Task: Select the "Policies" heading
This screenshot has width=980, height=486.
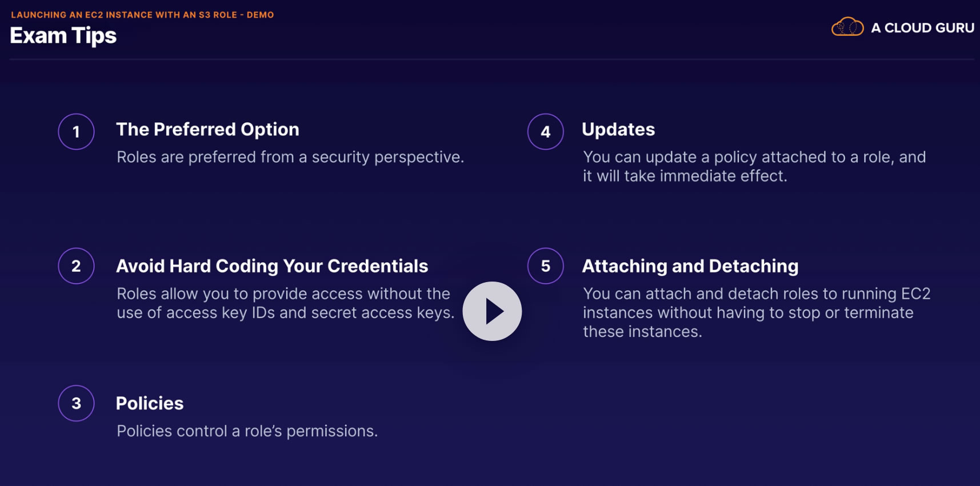Action: (x=150, y=404)
